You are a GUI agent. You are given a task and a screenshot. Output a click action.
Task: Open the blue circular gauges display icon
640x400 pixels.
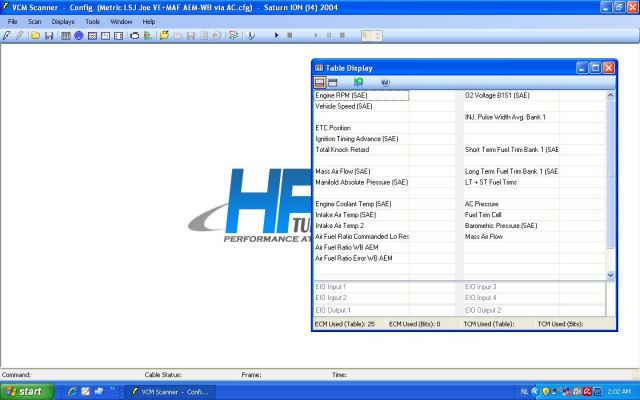tap(79, 36)
